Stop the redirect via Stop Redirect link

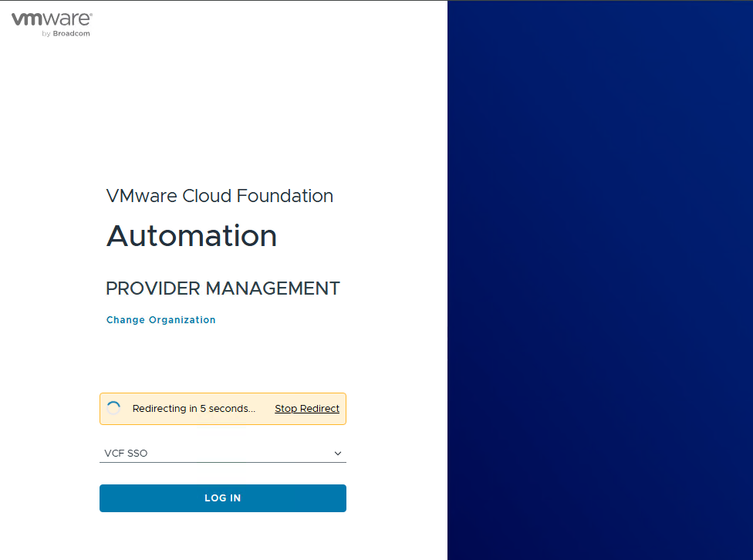click(x=307, y=409)
